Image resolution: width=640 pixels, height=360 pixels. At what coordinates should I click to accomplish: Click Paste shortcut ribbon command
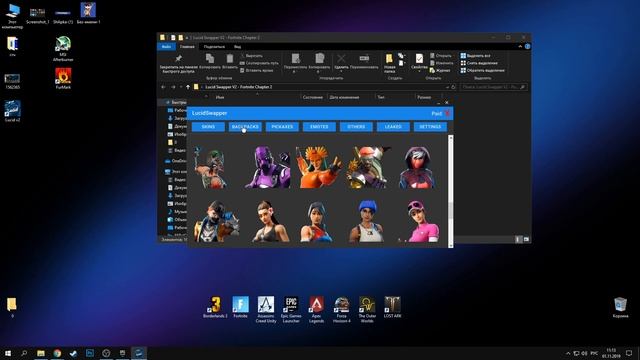pos(257,70)
